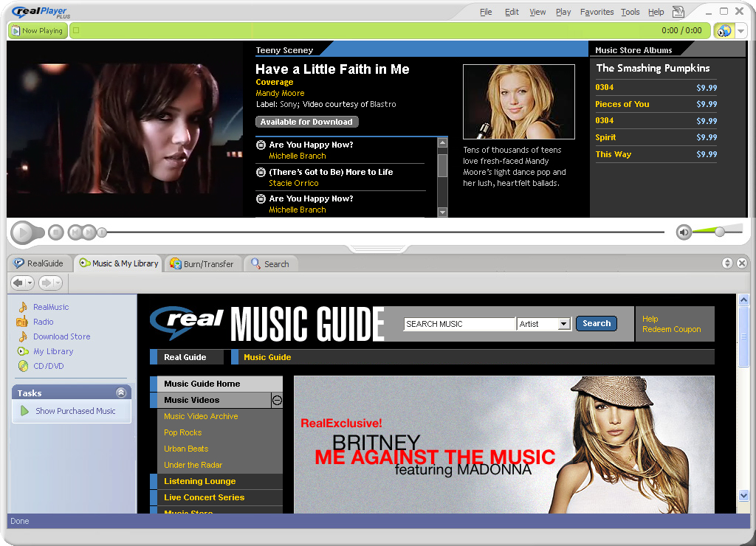Click the detach icon on the tab bar
756x546 pixels.
pyautogui.click(x=727, y=263)
